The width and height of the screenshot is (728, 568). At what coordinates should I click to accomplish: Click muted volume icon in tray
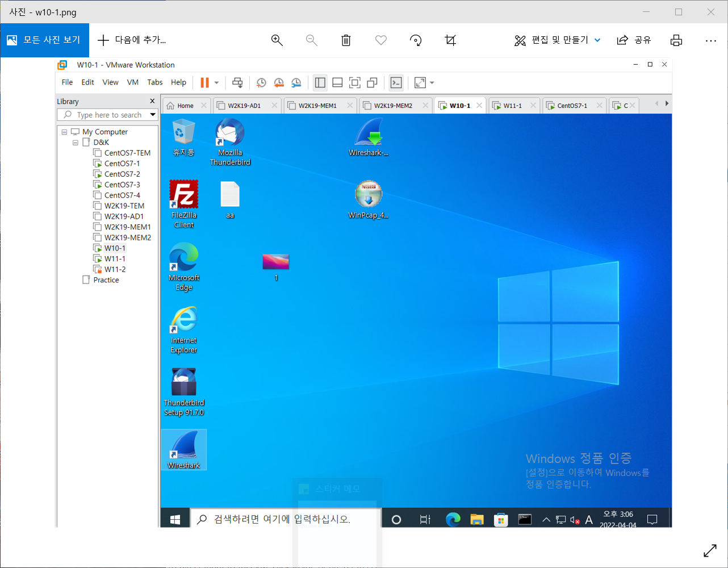click(x=575, y=520)
